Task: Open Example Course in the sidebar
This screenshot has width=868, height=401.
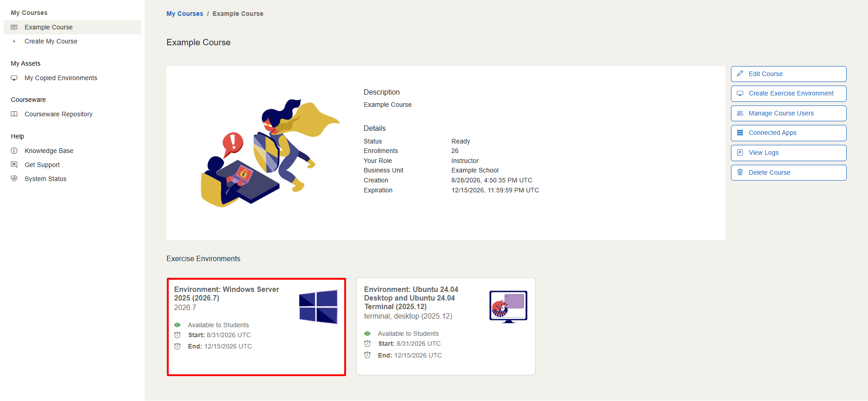Action: pyautogui.click(x=72, y=27)
